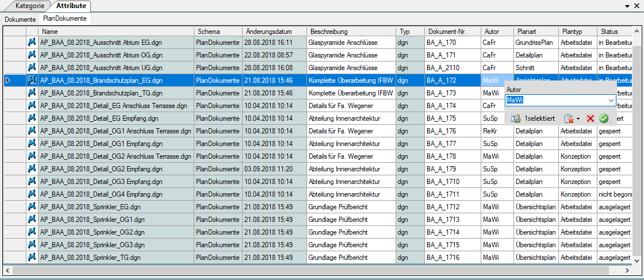The height and width of the screenshot is (280, 644).
Task: Click the trash delete icon in Autor popup
Action: (568, 118)
